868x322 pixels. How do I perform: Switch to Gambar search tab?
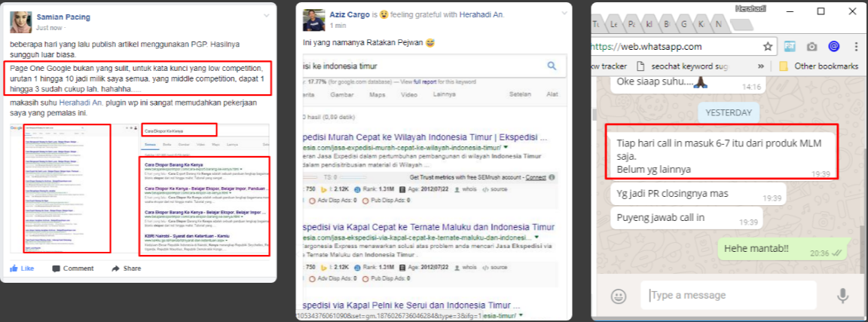pyautogui.click(x=341, y=94)
